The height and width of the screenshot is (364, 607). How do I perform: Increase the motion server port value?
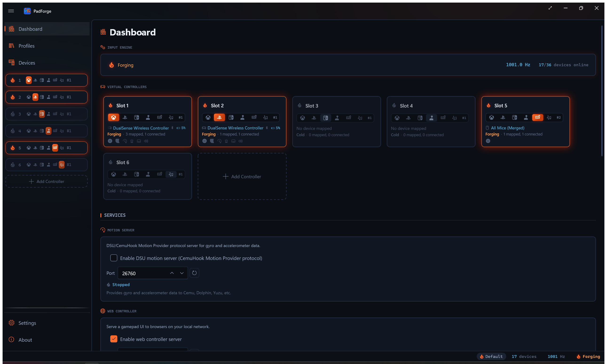pyautogui.click(x=172, y=273)
